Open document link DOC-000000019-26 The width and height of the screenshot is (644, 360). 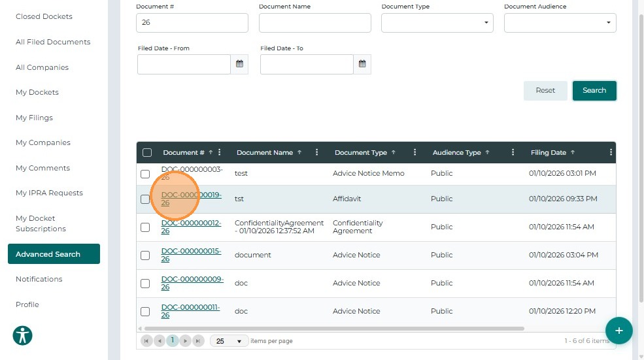pyautogui.click(x=191, y=199)
